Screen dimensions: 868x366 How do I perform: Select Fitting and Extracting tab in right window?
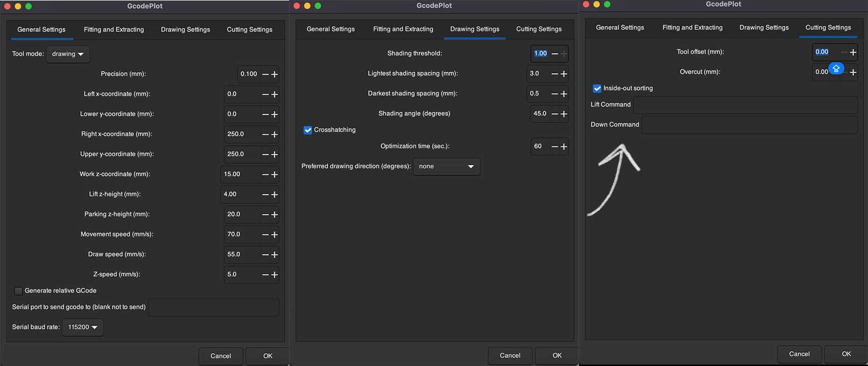(x=693, y=27)
